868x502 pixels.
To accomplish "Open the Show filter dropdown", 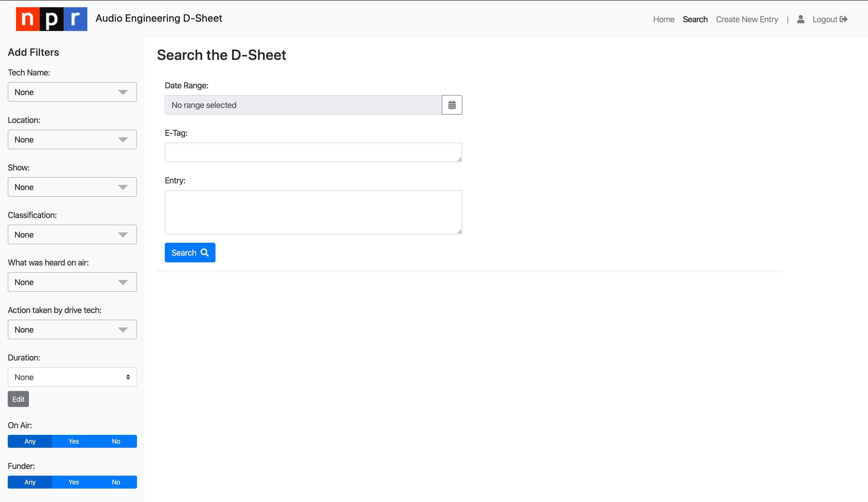I will tap(72, 187).
